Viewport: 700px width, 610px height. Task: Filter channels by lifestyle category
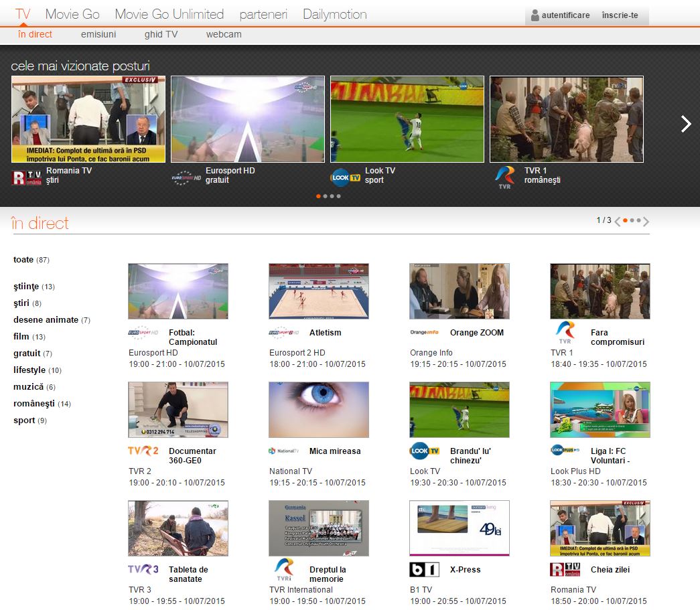tap(38, 370)
